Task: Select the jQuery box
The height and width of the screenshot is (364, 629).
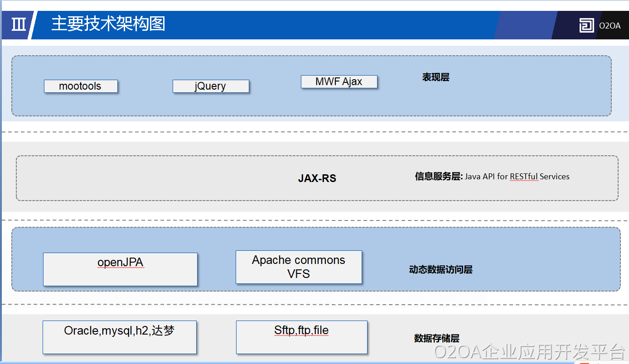Action: click(211, 86)
